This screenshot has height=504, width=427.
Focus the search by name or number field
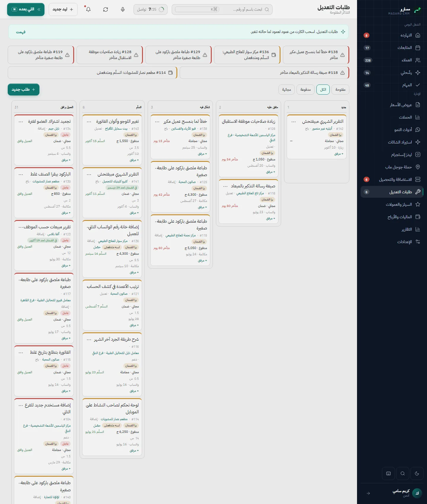point(222,9)
